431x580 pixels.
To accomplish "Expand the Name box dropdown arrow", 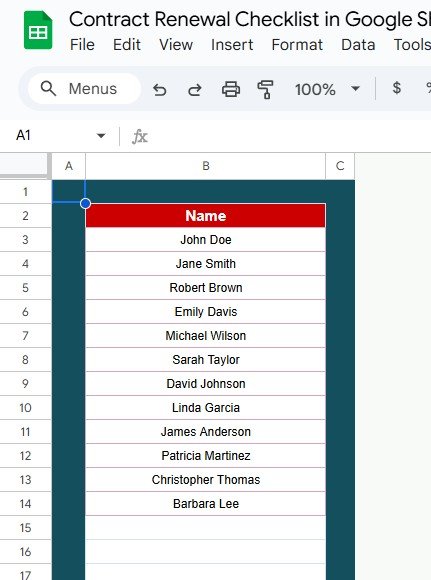I will tap(101, 136).
